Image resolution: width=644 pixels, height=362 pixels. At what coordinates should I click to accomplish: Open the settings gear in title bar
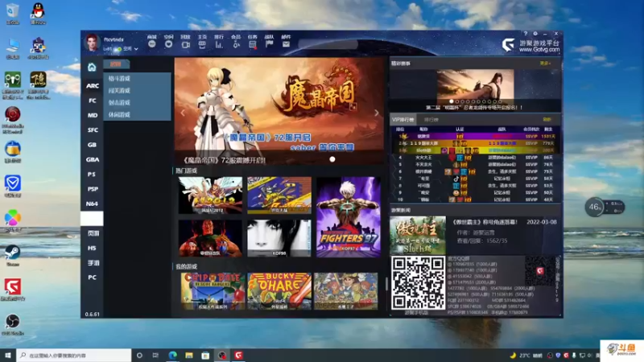point(535,34)
